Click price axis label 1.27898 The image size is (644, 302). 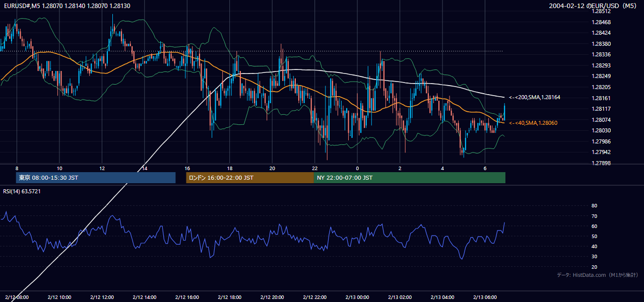coord(601,163)
